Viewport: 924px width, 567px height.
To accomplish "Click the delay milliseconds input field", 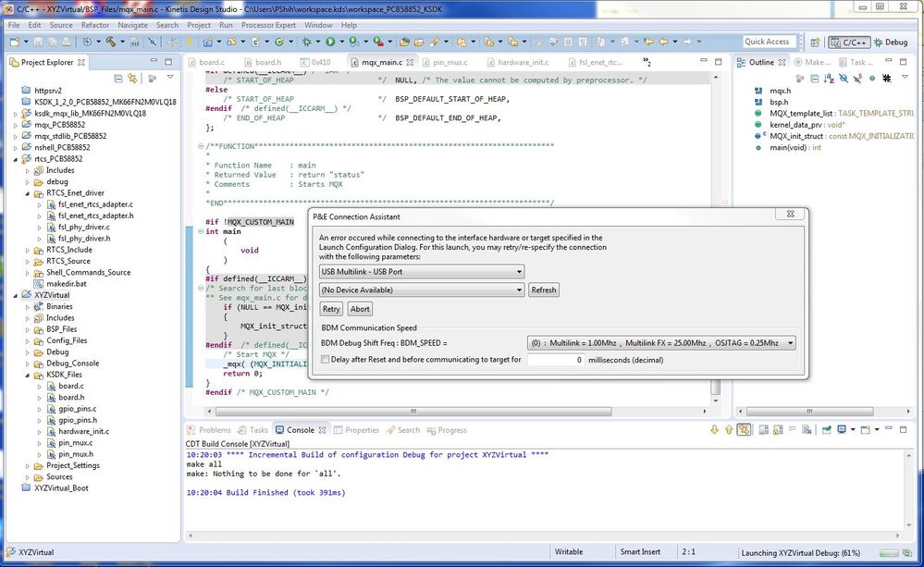I will click(x=556, y=360).
